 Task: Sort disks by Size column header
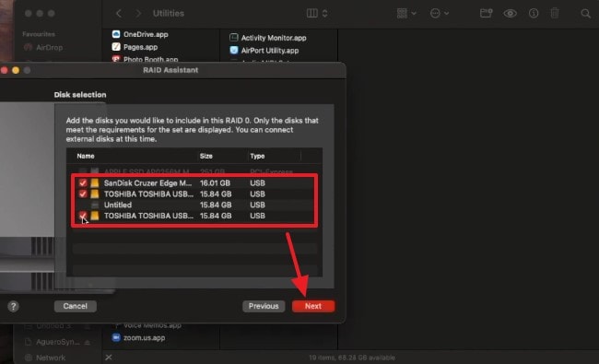pos(206,156)
